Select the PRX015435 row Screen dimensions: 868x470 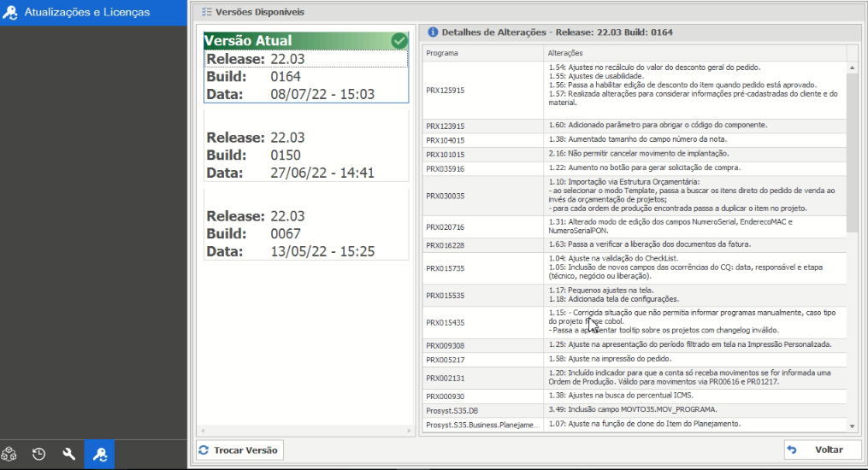point(635,322)
